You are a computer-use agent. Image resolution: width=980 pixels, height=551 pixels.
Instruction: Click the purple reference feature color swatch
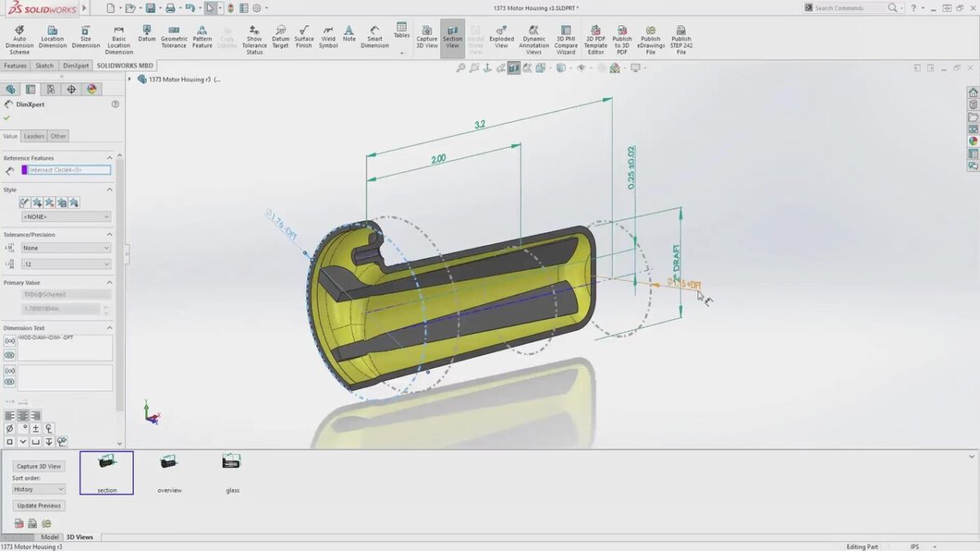click(24, 170)
